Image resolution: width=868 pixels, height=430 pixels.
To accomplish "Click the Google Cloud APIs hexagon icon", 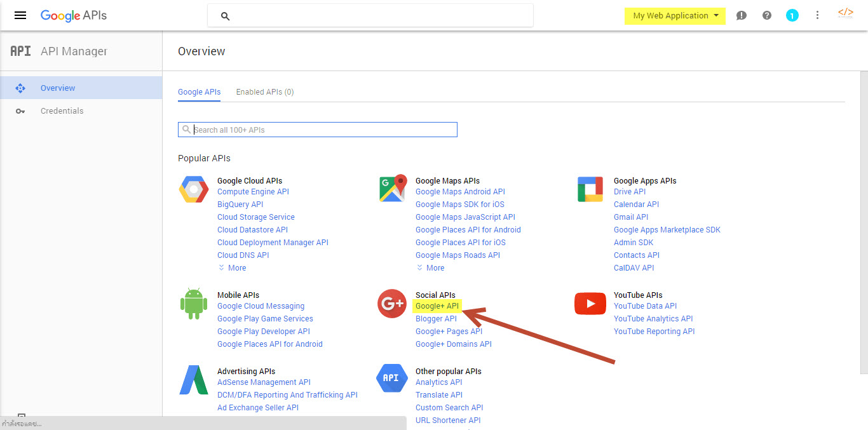I will [x=194, y=189].
